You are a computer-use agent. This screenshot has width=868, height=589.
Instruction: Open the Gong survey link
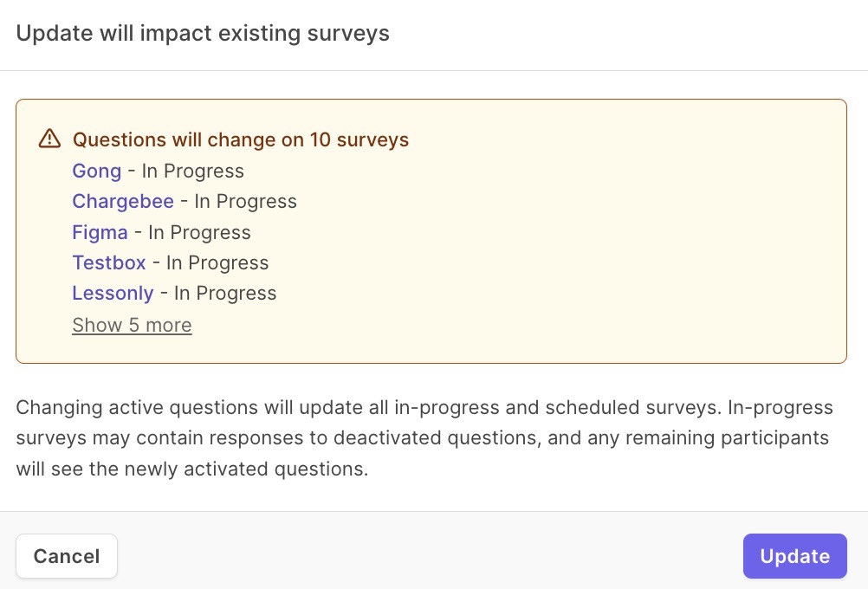point(96,171)
